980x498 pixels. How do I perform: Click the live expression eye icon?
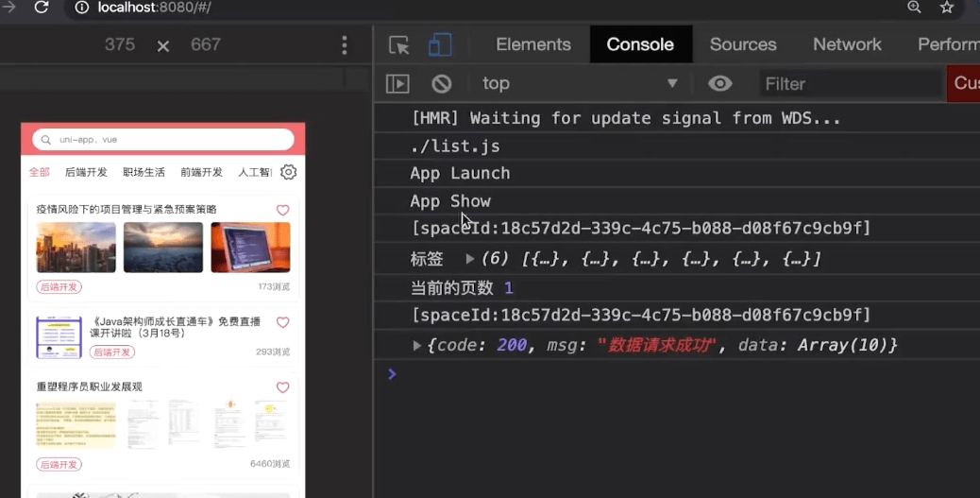pyautogui.click(x=720, y=83)
